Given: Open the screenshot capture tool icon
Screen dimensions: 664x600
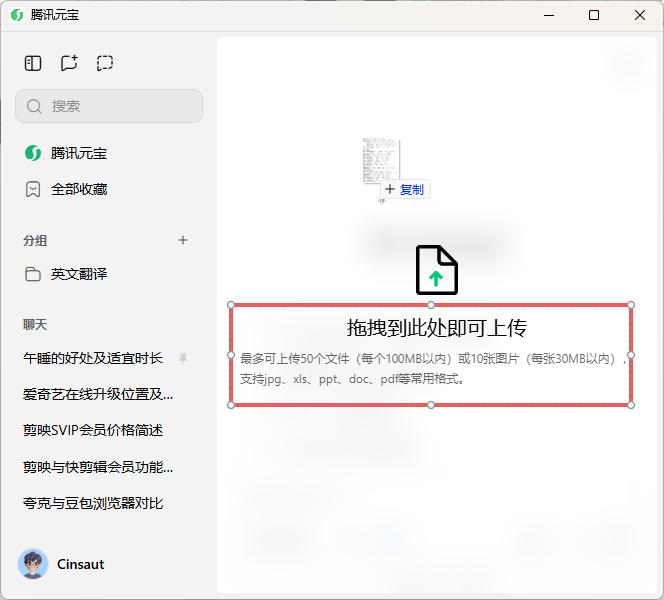Looking at the screenshot, I should (x=105, y=63).
